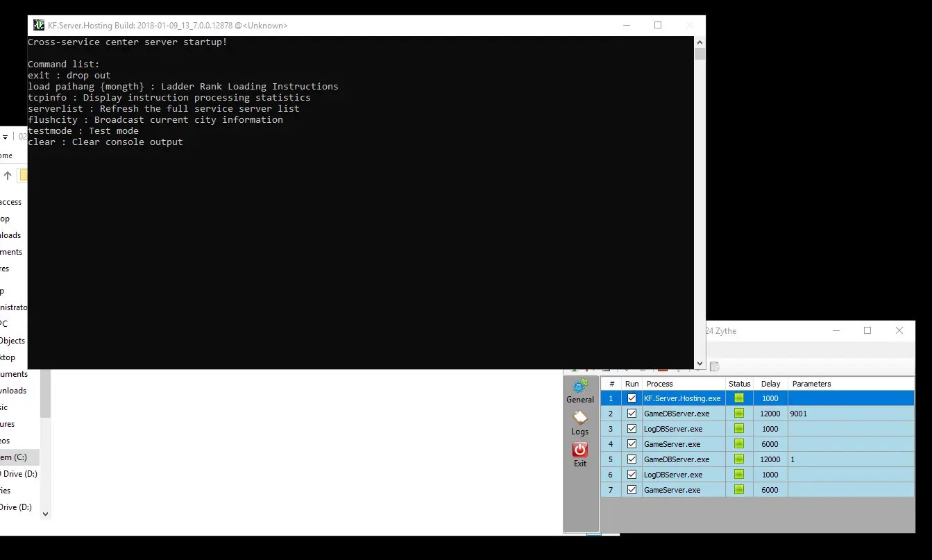Toggle Run checkbox in row 3 LogDBServer.exe
This screenshot has height=560, width=932.
click(x=632, y=429)
